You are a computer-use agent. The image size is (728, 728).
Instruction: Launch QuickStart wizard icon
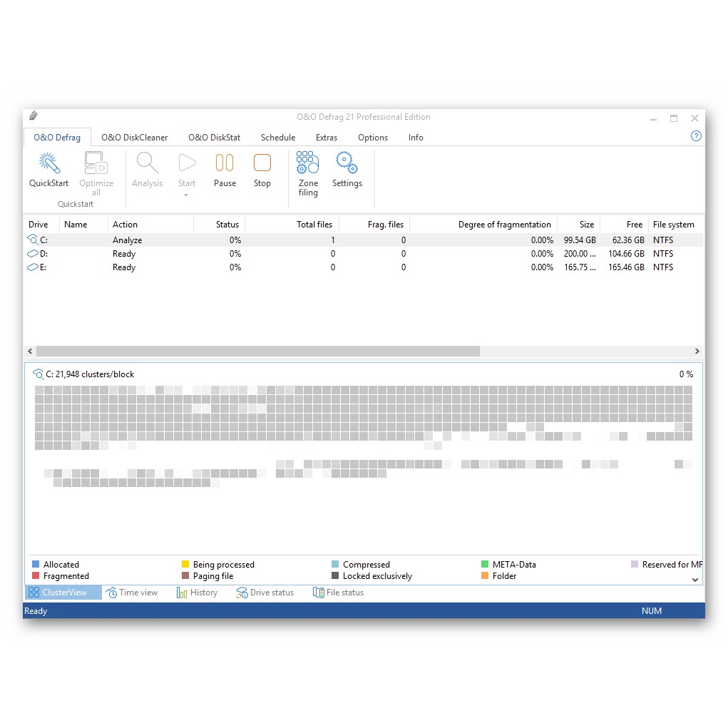pyautogui.click(x=48, y=163)
